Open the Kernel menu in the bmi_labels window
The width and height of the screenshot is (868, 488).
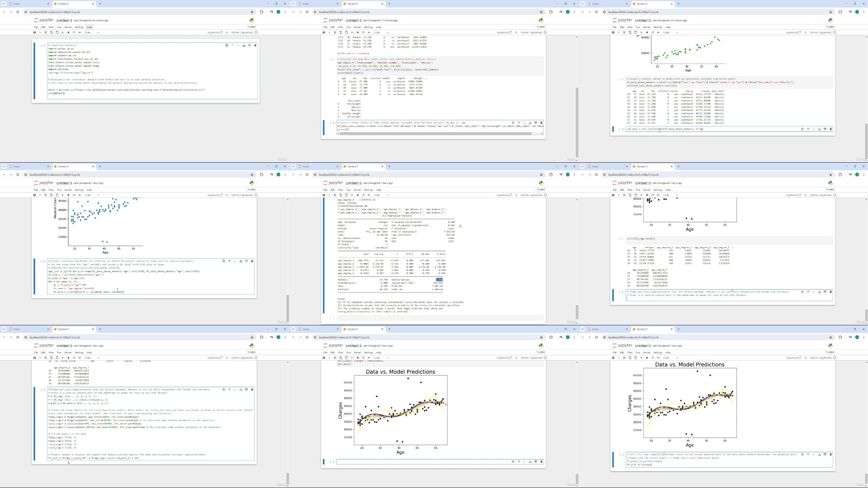[x=357, y=27]
